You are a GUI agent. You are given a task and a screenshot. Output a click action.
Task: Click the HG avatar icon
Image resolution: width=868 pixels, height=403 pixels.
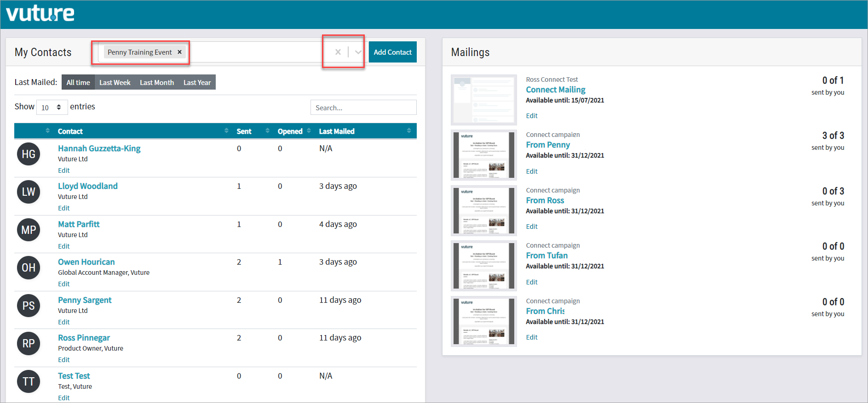(x=29, y=154)
